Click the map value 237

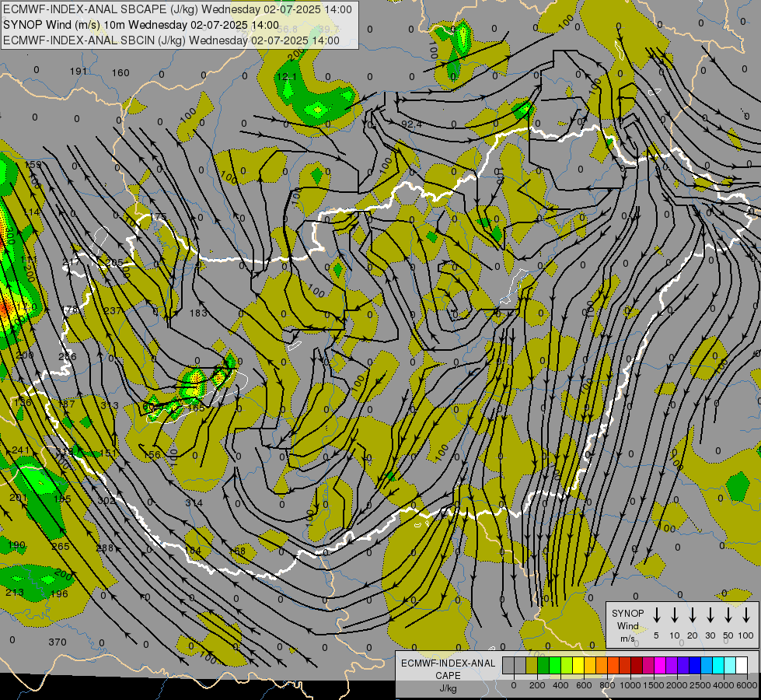point(113,310)
